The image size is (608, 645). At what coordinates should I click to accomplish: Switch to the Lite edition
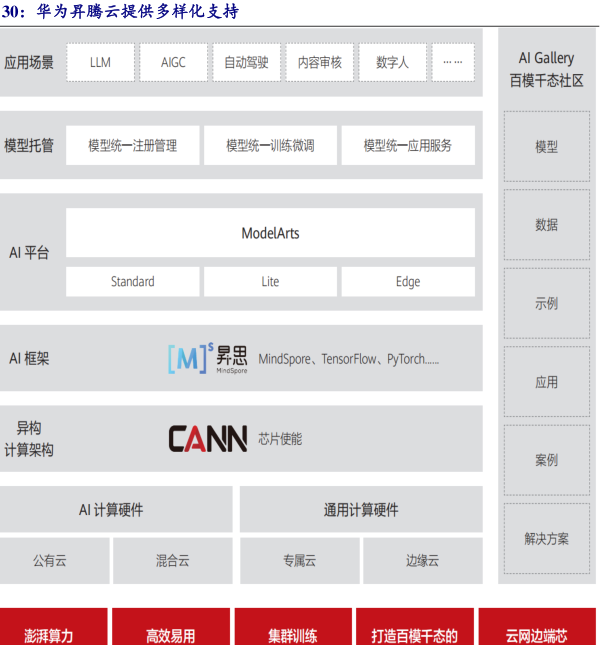[x=270, y=282]
